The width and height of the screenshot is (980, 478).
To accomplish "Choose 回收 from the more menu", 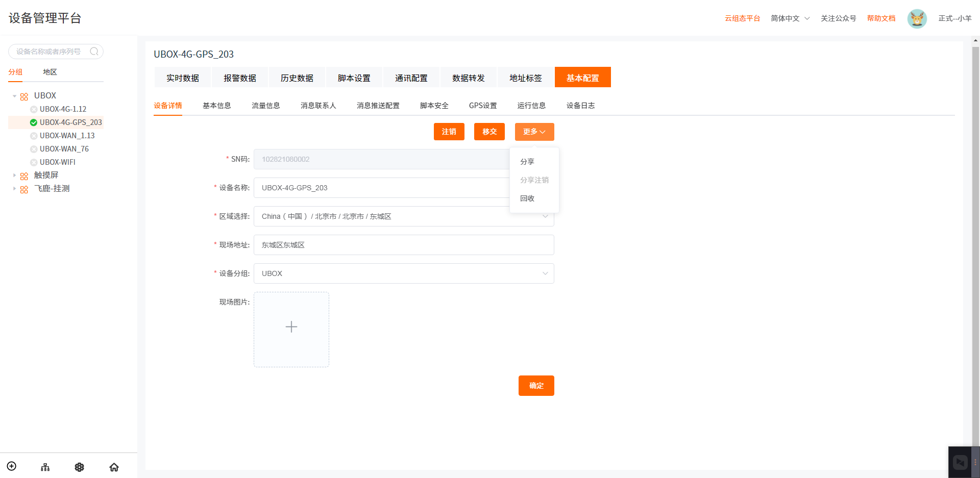I will coord(534,198).
